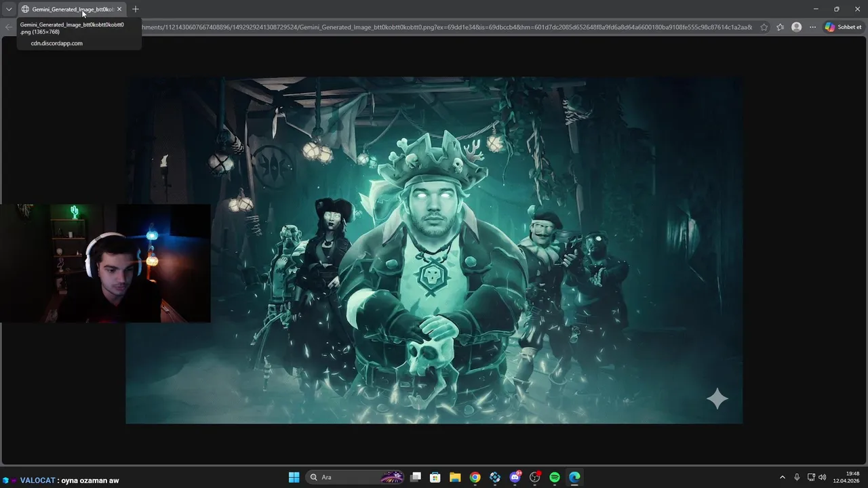Open Spotify from the taskbar
Image resolution: width=868 pixels, height=488 pixels.
click(554, 477)
